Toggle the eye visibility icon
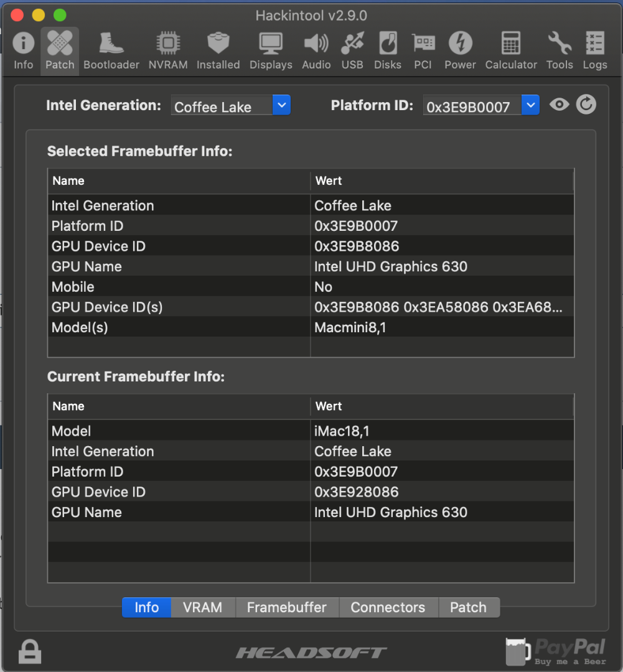Screen dimensions: 623x672 coord(559,105)
